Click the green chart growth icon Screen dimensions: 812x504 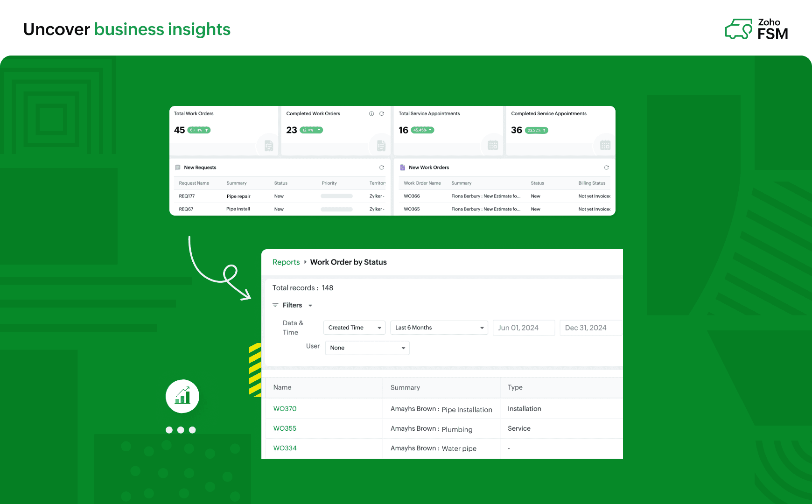pyautogui.click(x=182, y=396)
